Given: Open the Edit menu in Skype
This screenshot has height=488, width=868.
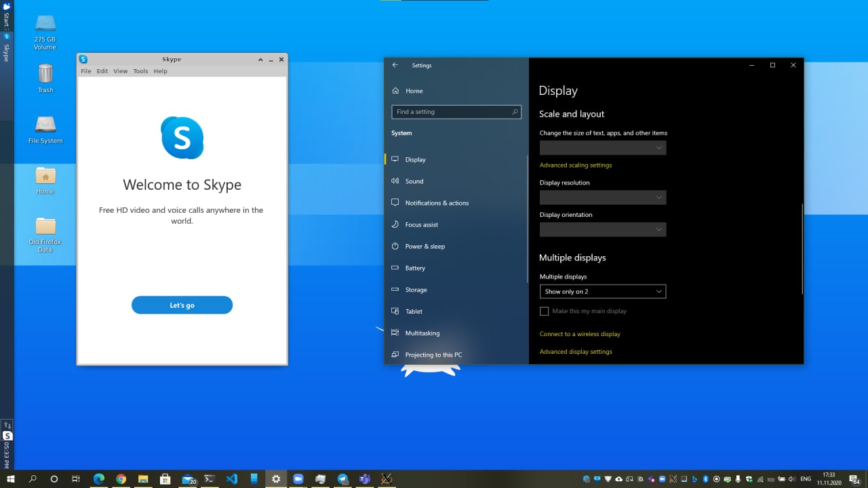Looking at the screenshot, I should click(102, 71).
